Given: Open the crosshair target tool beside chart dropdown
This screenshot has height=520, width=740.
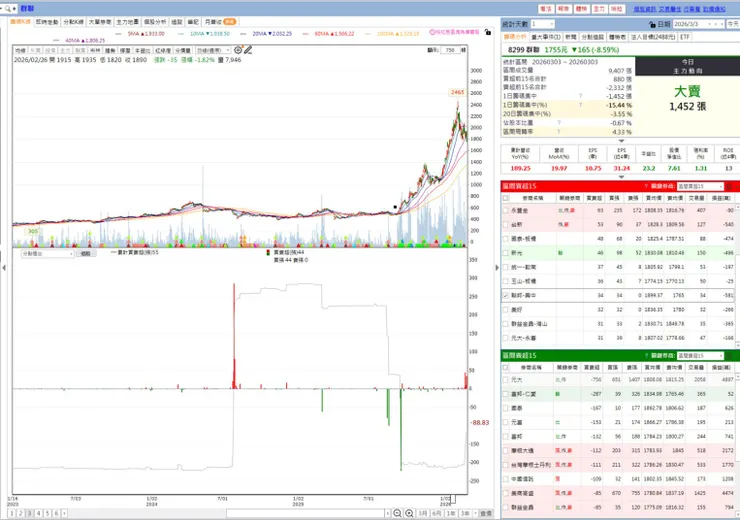Looking at the screenshot, I should coord(238,50).
